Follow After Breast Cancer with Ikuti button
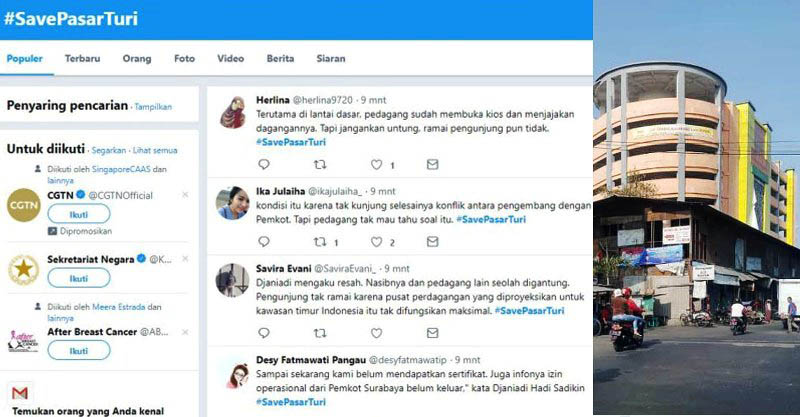This screenshot has height=417, width=800. 79,351
